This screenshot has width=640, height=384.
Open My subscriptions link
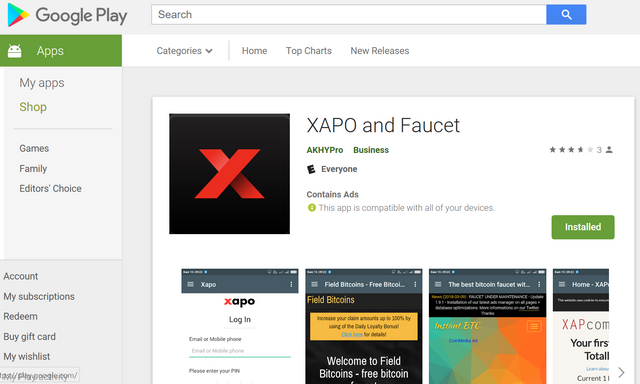click(39, 296)
